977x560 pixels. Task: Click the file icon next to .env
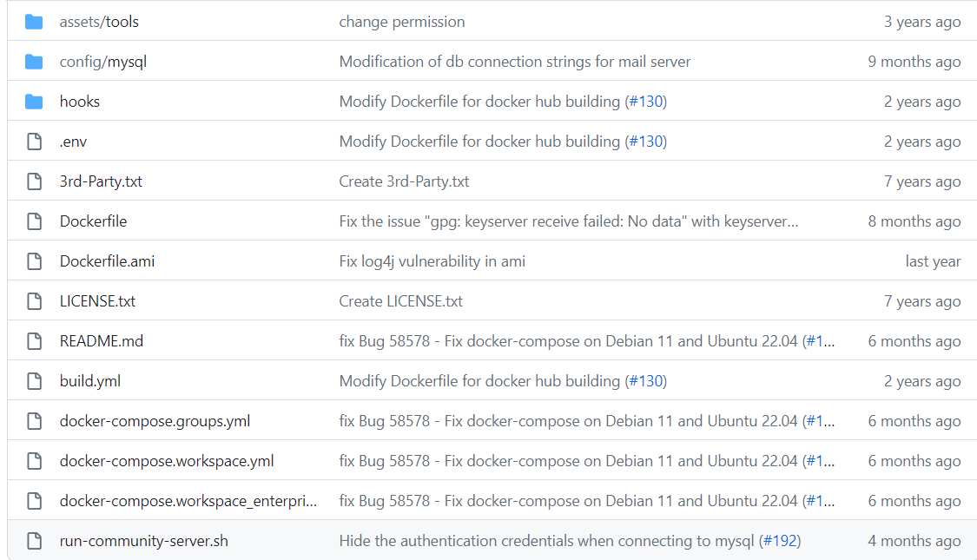pos(34,141)
